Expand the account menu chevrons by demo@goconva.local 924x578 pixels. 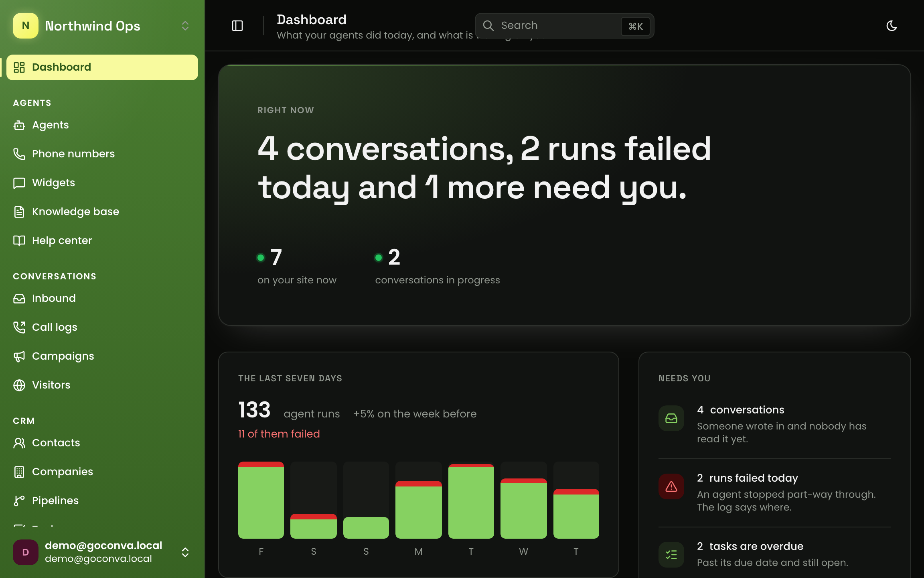click(x=185, y=552)
